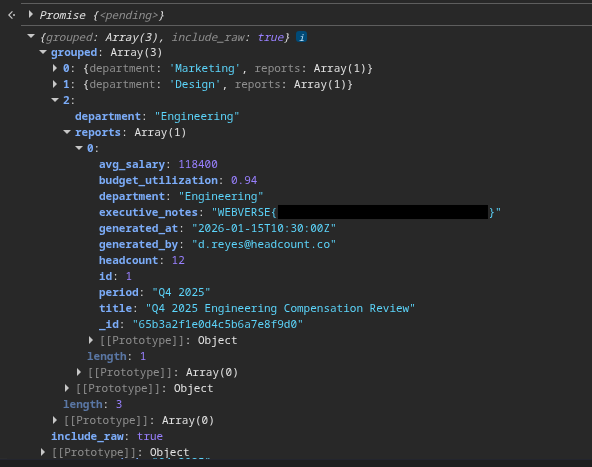Click the include_raw true value
Screen dimensions: 592x467
point(150,436)
